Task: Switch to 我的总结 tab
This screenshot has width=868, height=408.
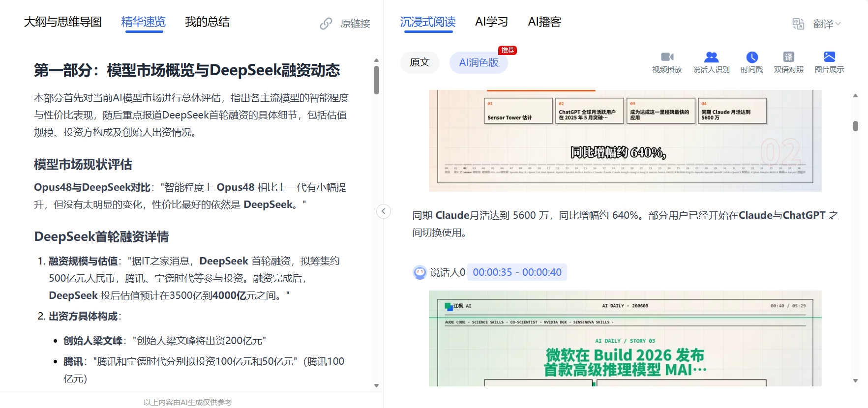Action: tap(207, 22)
